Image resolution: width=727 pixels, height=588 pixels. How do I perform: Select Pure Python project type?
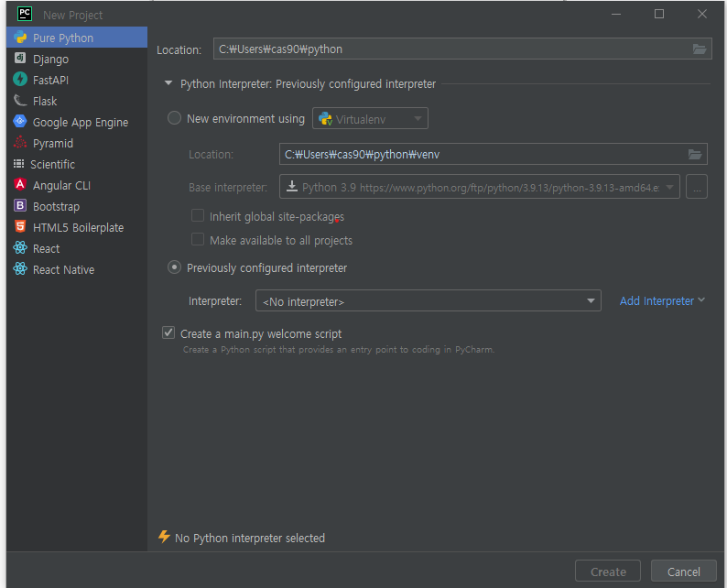pos(77,38)
